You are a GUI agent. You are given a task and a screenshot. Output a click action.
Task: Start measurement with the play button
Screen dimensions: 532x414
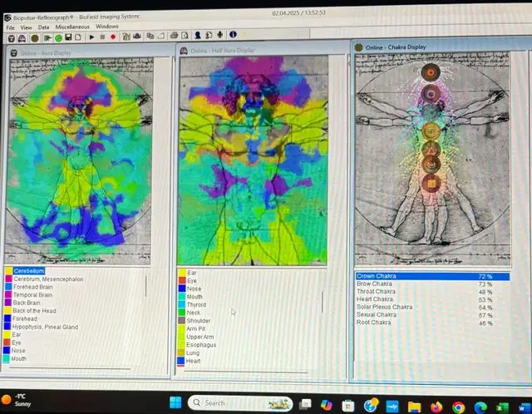point(91,37)
